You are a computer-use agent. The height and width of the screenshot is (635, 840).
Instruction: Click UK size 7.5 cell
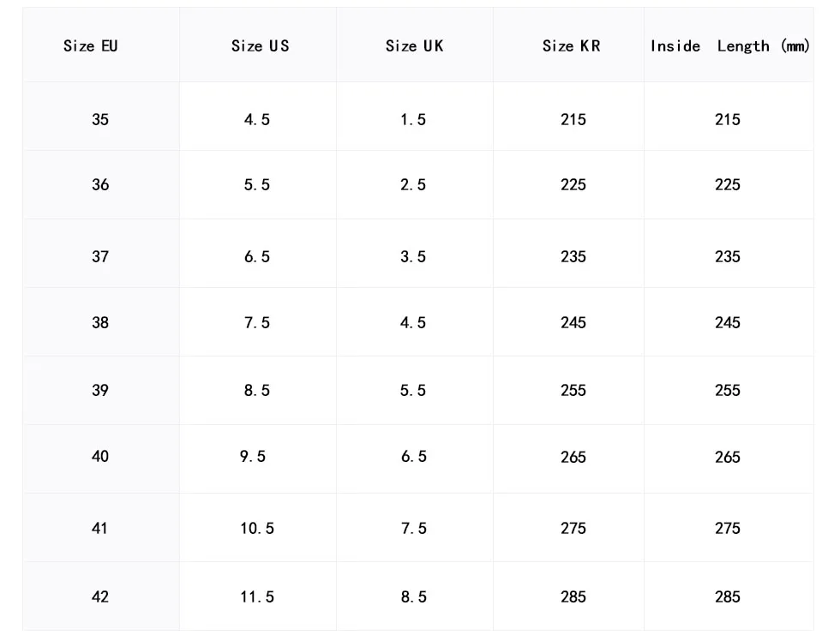(412, 529)
